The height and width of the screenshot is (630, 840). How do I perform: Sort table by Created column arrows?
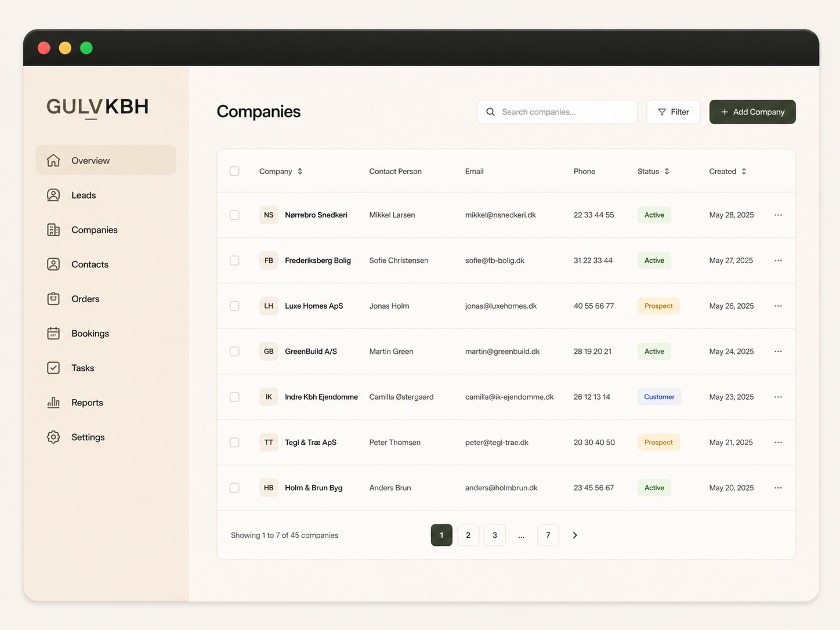coord(744,171)
